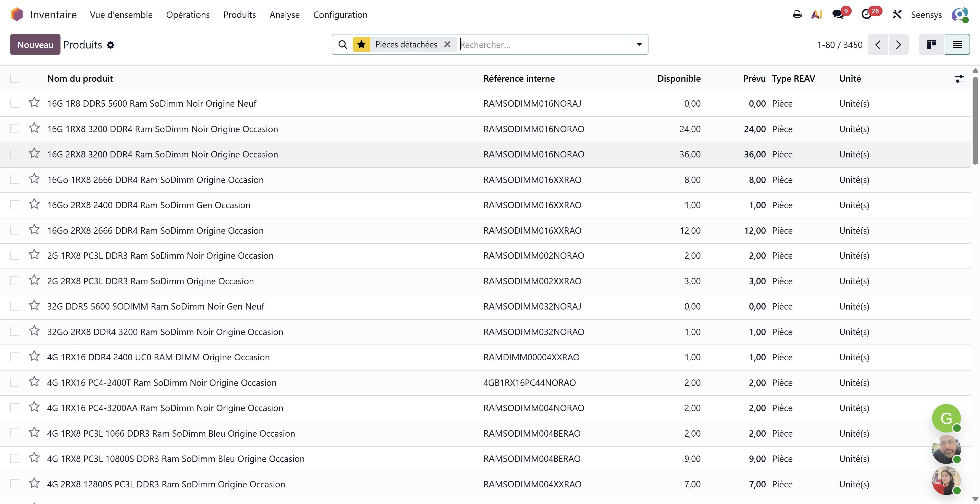Open the Opérations menu
This screenshot has width=980, height=504.
tap(188, 15)
